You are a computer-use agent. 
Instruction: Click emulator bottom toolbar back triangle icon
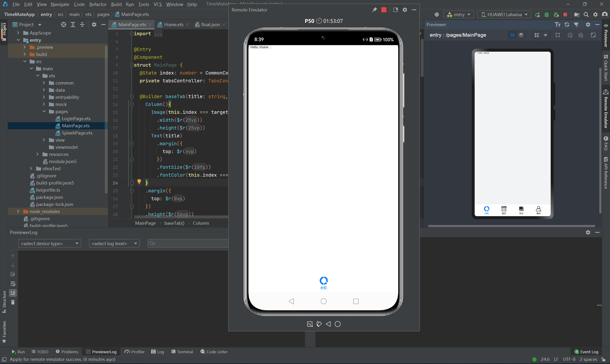click(328, 324)
